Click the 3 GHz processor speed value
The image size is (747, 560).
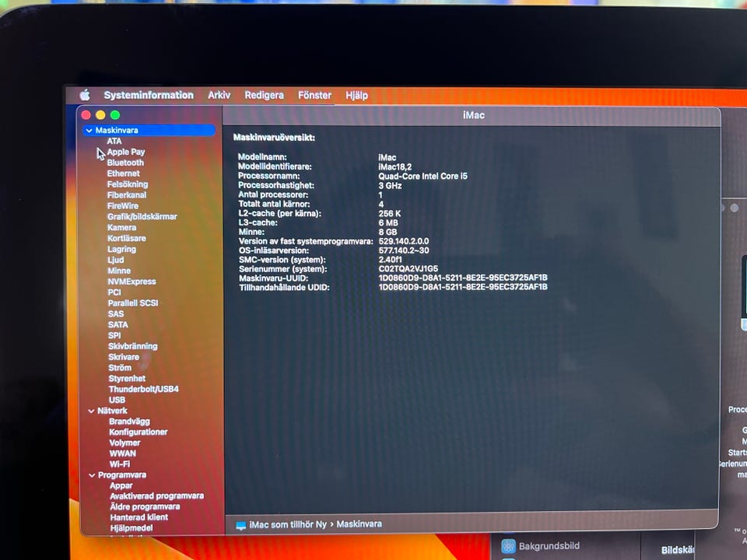(390, 186)
